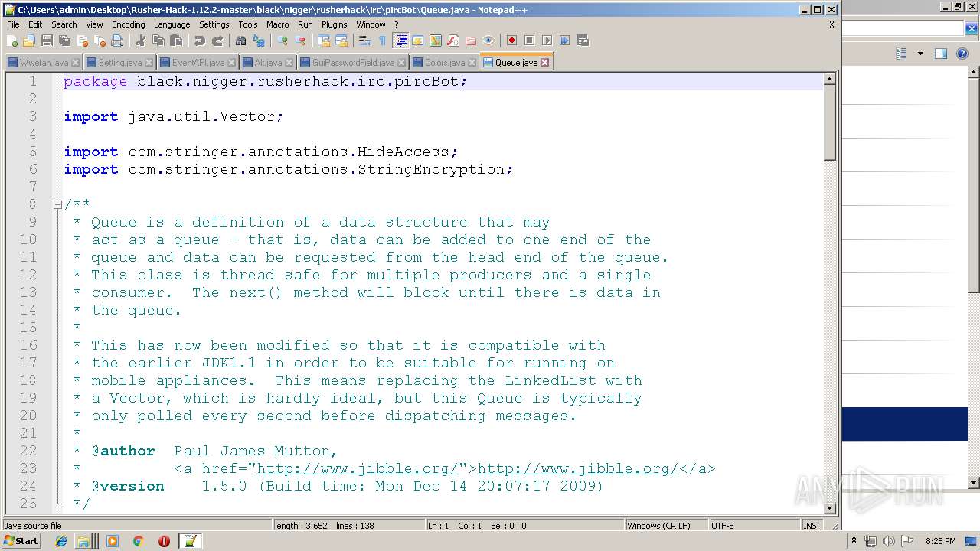
Task: Open Chrome from the taskbar
Action: click(138, 541)
